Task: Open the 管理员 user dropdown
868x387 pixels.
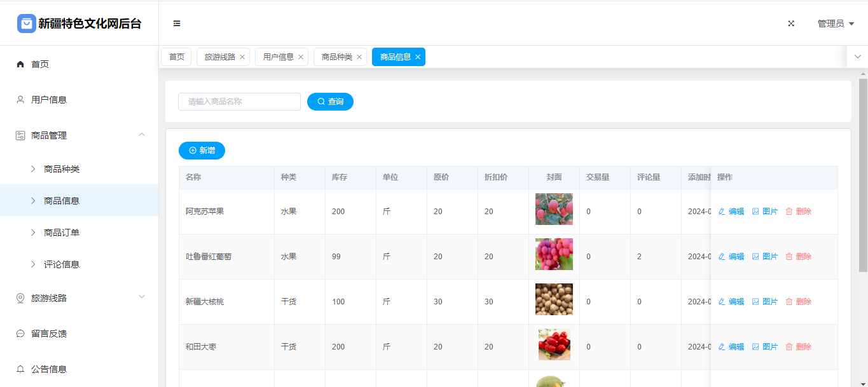Action: coord(836,24)
